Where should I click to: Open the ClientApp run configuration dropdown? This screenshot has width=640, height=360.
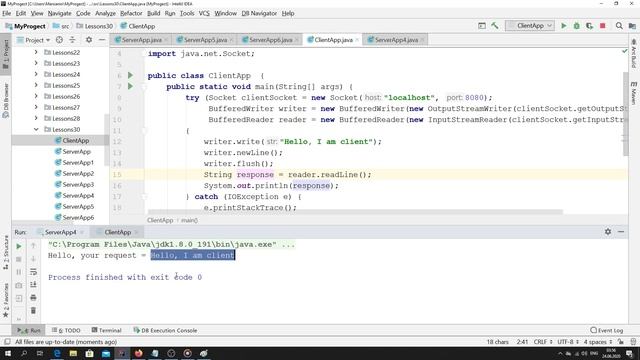(530, 26)
